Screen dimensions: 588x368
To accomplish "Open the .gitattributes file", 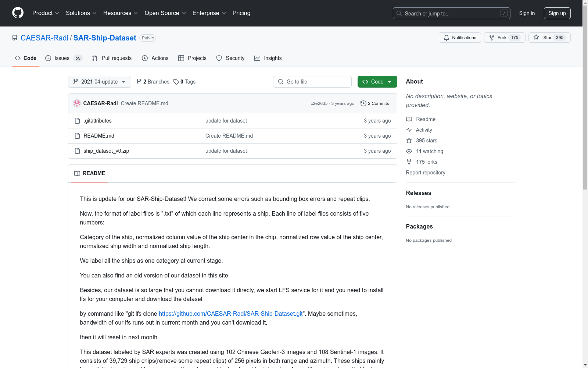I will click(97, 121).
